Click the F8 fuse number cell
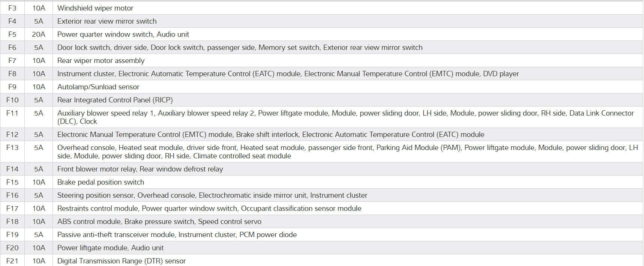Screen dimensions: 644x266 pos(12,74)
